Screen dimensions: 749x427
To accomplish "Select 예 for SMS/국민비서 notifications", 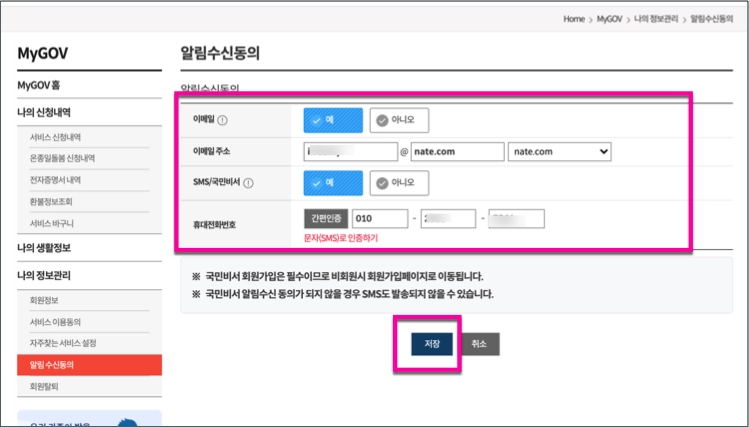I will click(333, 183).
